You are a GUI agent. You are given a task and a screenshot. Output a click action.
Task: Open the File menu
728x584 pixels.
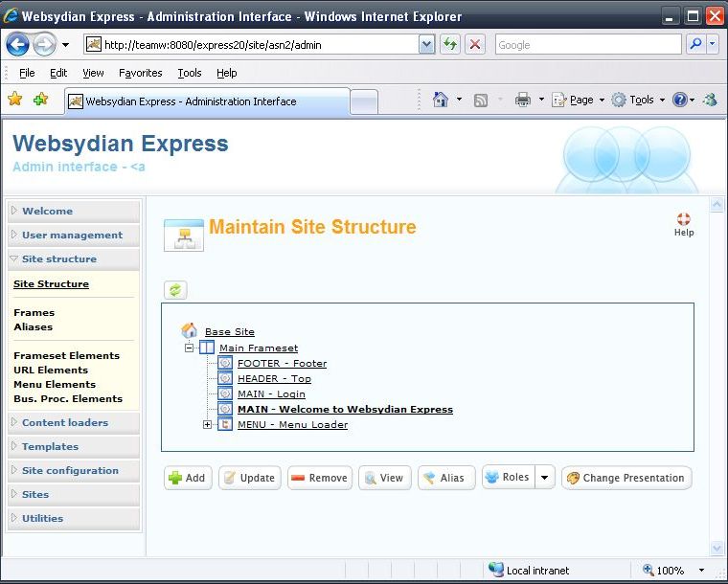(27, 73)
